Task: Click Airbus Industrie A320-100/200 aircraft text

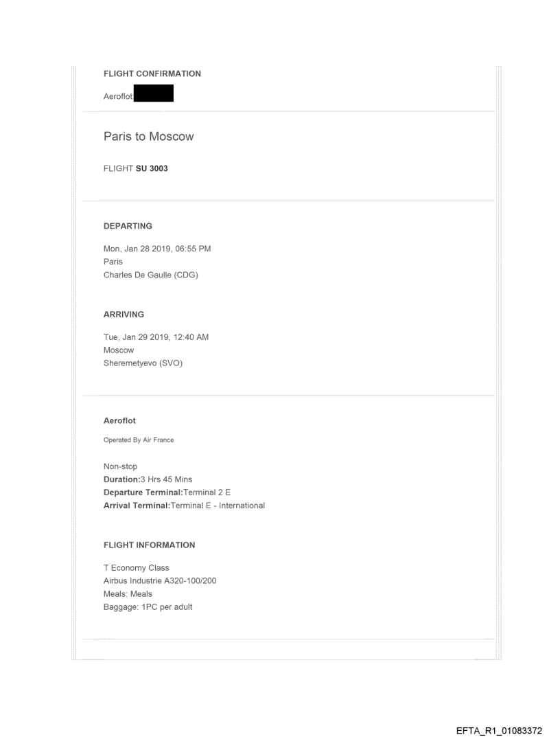Action: point(161,581)
